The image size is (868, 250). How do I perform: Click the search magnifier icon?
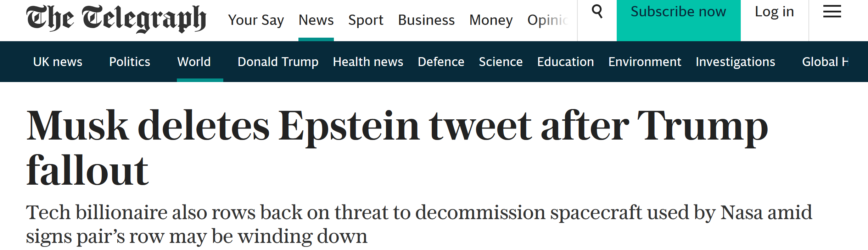pyautogui.click(x=597, y=11)
